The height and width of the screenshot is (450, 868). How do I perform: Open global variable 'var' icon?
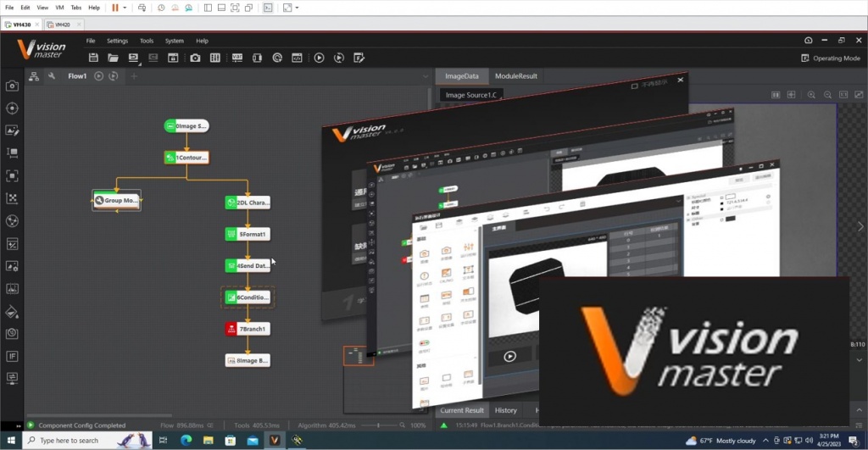[237, 58]
